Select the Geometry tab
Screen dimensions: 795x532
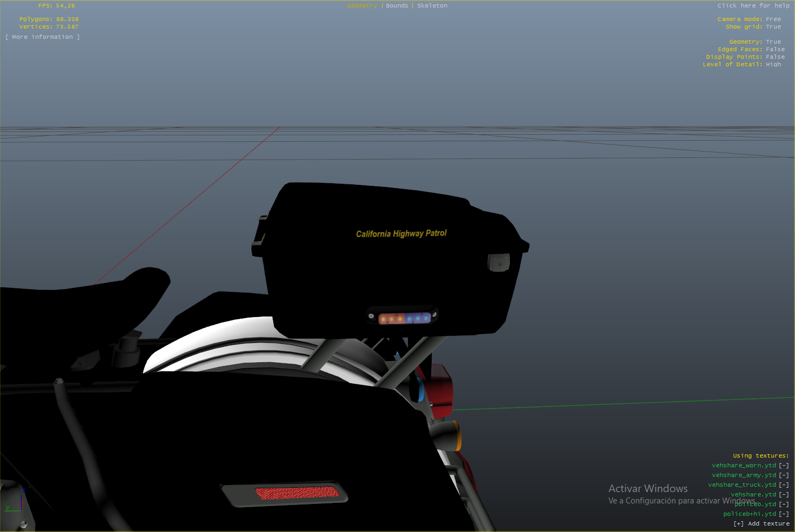pyautogui.click(x=362, y=6)
